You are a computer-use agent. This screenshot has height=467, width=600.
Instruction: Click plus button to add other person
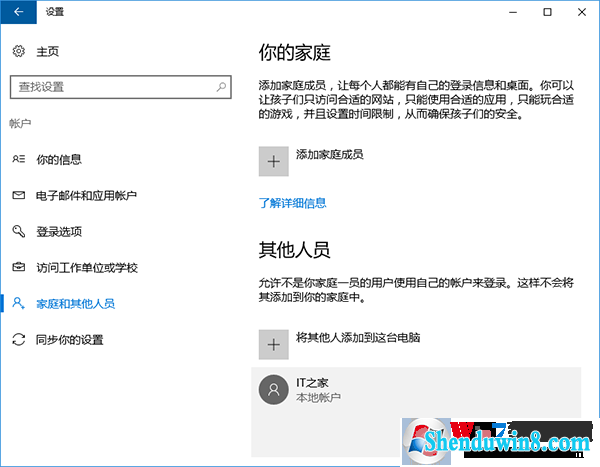click(x=274, y=345)
